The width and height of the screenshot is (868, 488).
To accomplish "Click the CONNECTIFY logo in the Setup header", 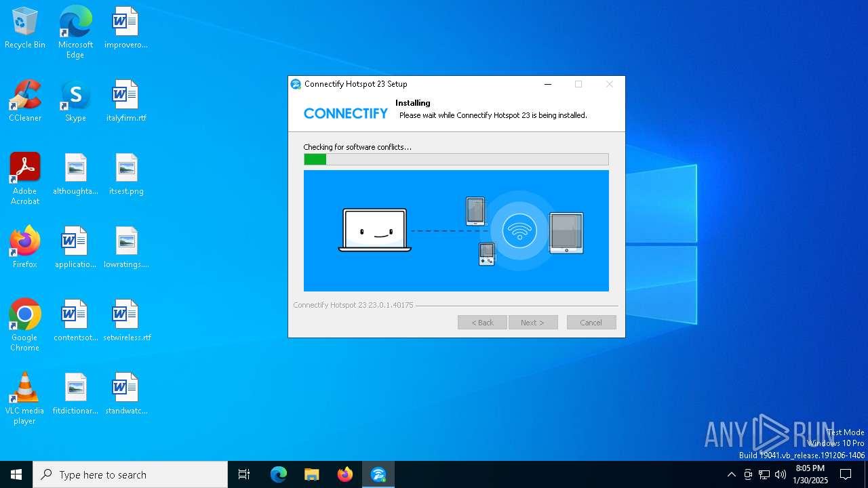I will (346, 113).
